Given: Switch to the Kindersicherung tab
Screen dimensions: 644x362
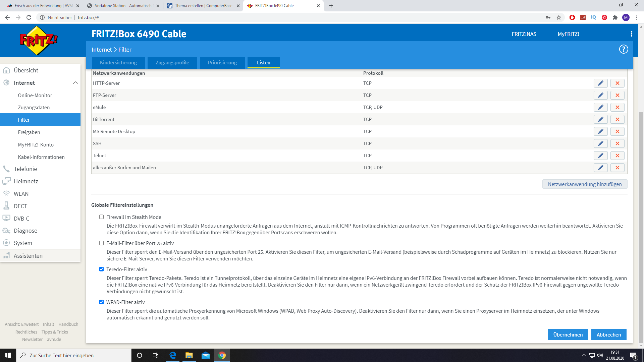Looking at the screenshot, I should click(118, 63).
